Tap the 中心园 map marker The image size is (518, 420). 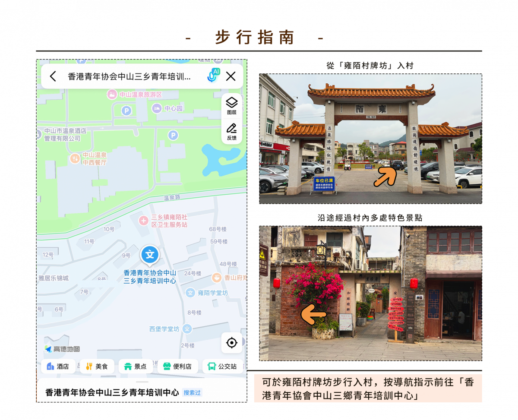pos(157,108)
